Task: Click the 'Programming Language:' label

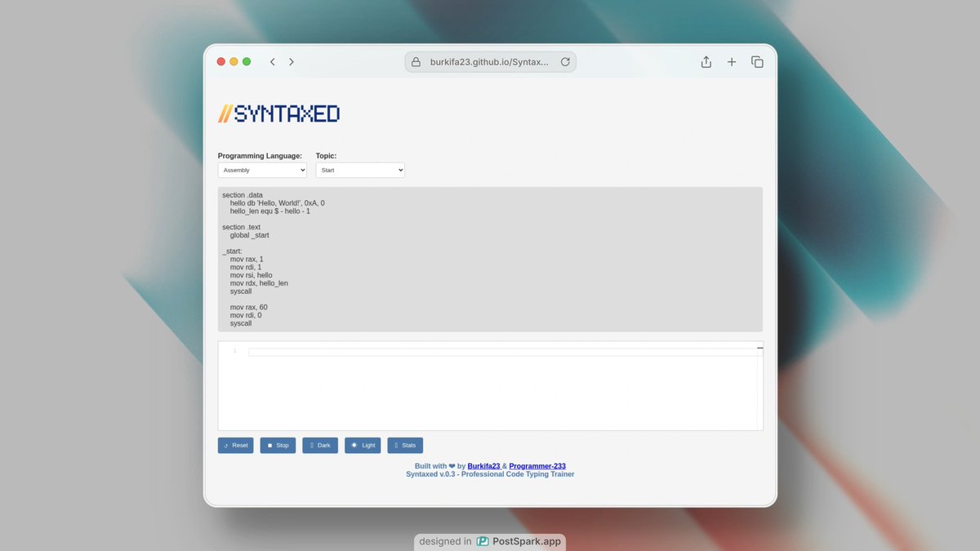Action: (260, 155)
